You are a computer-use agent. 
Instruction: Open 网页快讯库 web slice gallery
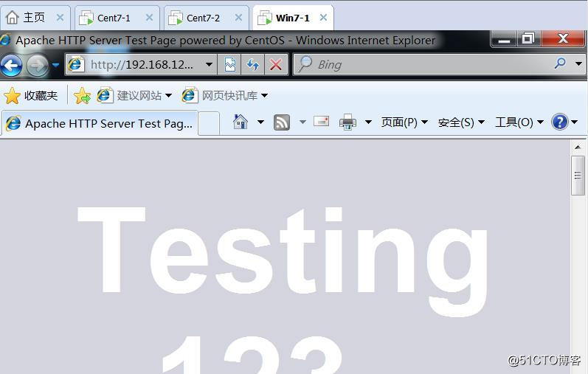tap(220, 96)
